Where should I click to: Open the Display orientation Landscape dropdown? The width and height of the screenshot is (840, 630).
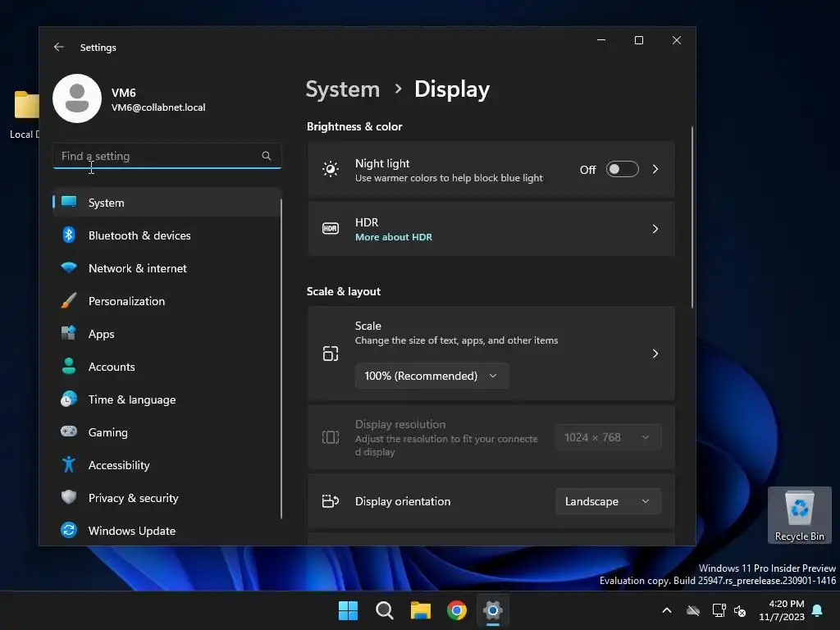(609, 501)
